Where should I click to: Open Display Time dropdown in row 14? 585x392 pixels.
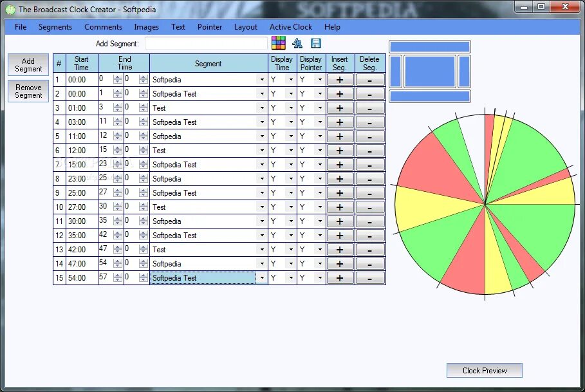(x=291, y=264)
